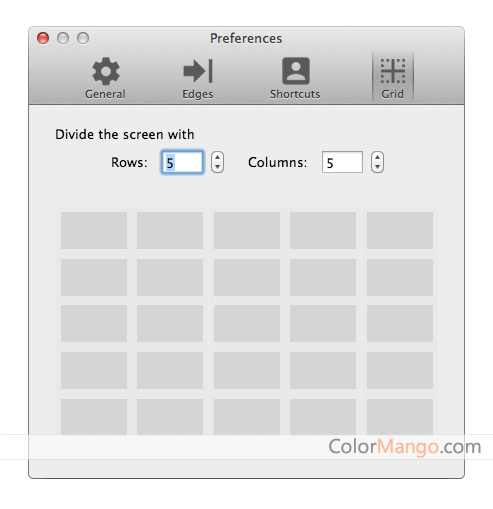Click the Shortcuts tab label
The image size is (493, 509).
tap(295, 94)
